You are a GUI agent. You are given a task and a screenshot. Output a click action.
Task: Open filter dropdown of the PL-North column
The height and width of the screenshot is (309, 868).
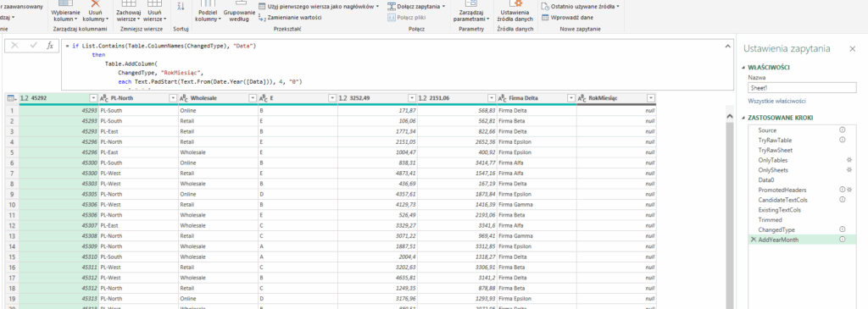point(173,98)
